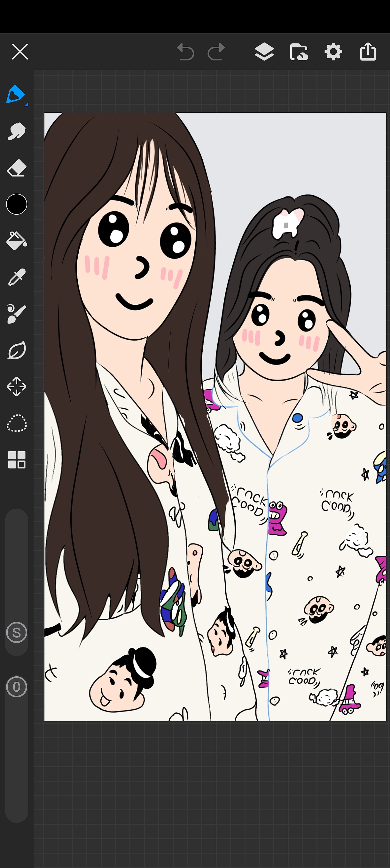Select the dotted lasso selection tool
The width and height of the screenshot is (390, 868).
17,423
